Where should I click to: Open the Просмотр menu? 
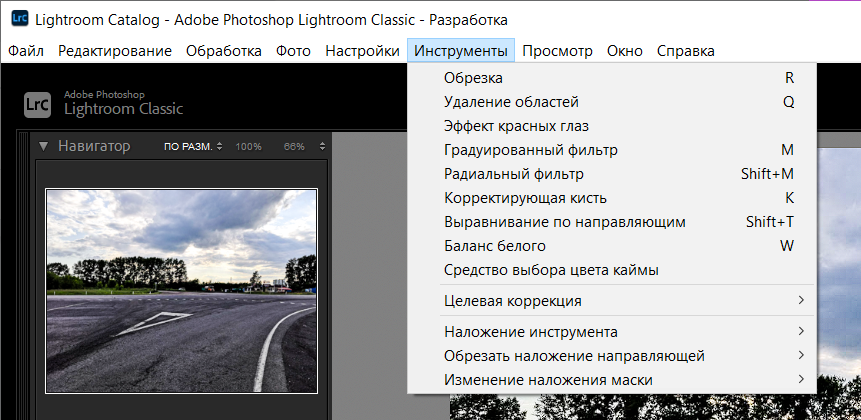(557, 51)
